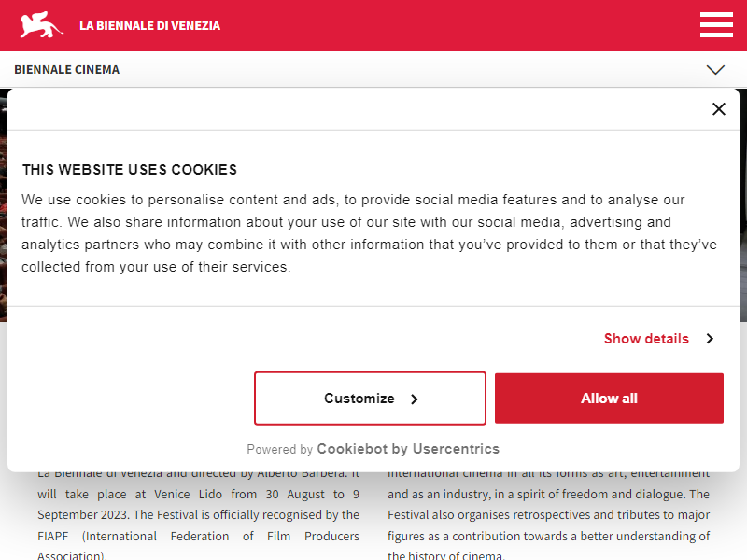The height and width of the screenshot is (560, 747).
Task: Open Customize cookie preferences
Action: click(x=370, y=399)
